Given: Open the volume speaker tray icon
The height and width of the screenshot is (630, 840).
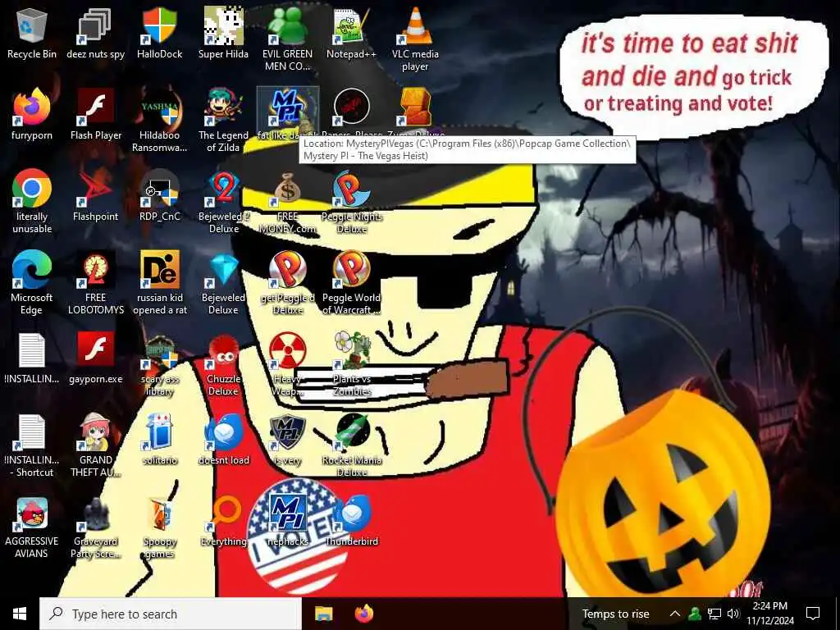Looking at the screenshot, I should click(x=733, y=614).
